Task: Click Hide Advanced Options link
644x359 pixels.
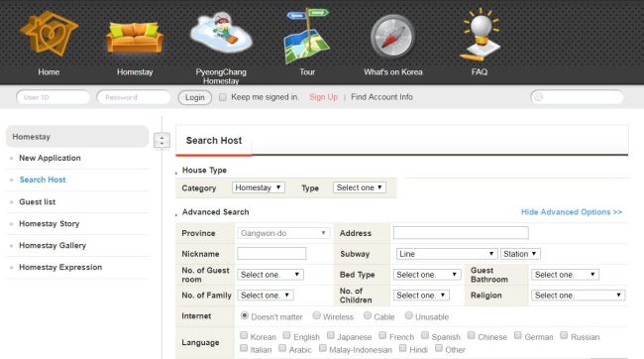Action: coord(572,212)
